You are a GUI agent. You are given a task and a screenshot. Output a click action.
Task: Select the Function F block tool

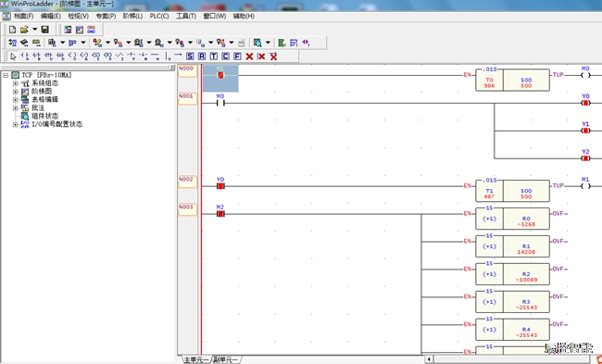(237, 56)
